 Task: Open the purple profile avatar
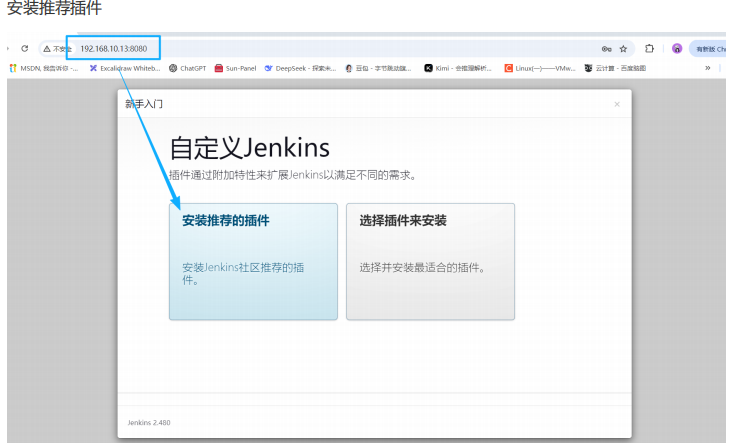point(677,48)
